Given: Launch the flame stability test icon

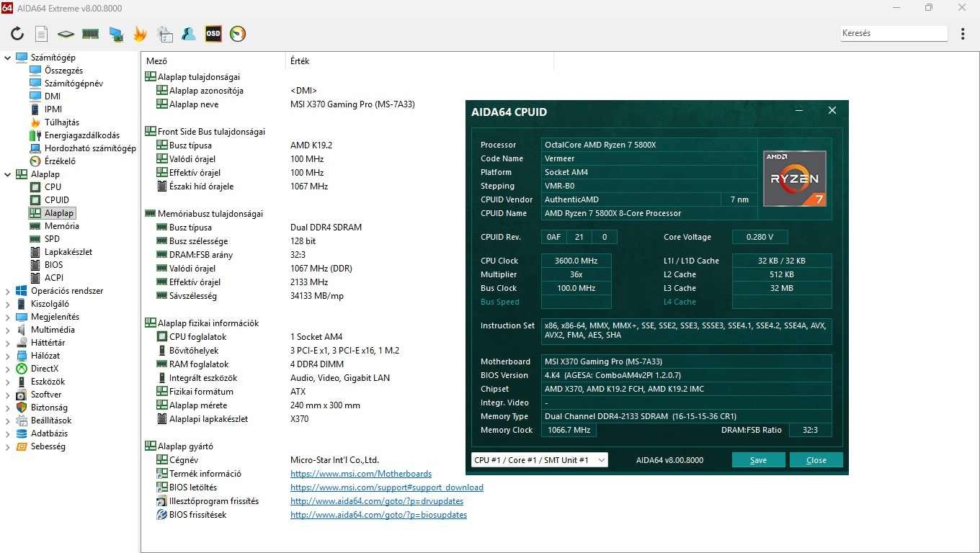Looking at the screenshot, I should (x=140, y=33).
